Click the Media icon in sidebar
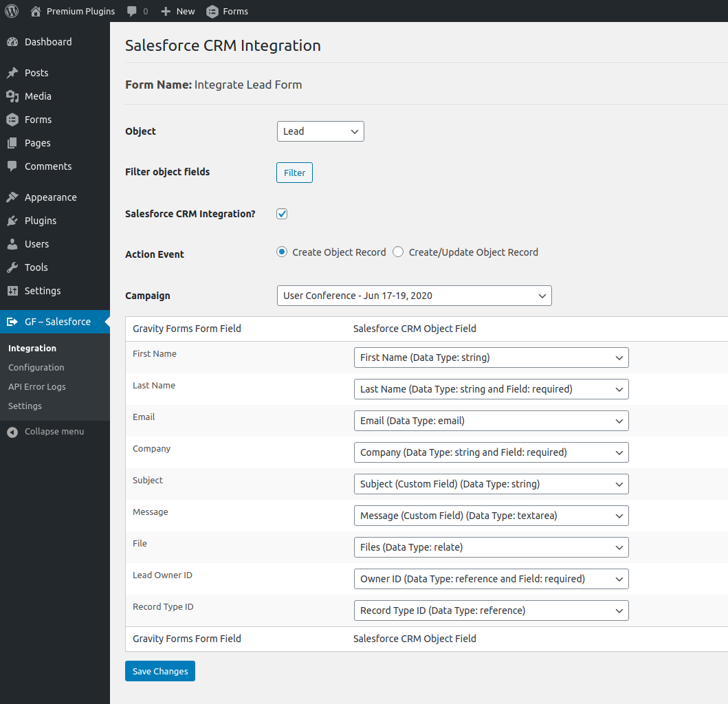The height and width of the screenshot is (704, 728). tap(12, 96)
